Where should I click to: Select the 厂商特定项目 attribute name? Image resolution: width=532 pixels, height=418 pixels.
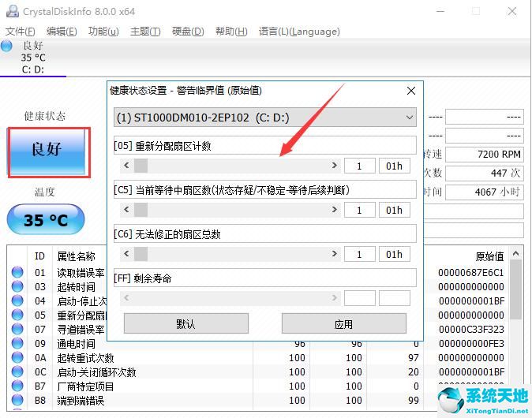coord(85,386)
